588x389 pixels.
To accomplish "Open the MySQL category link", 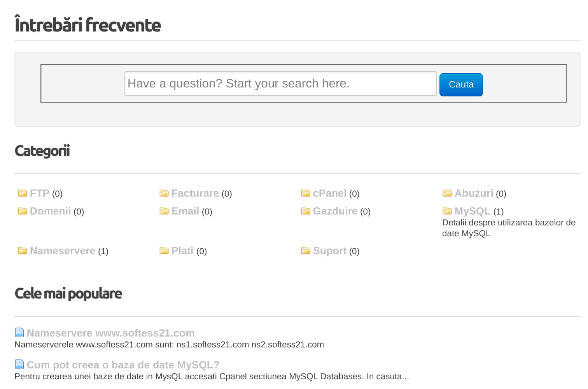I will pos(472,211).
